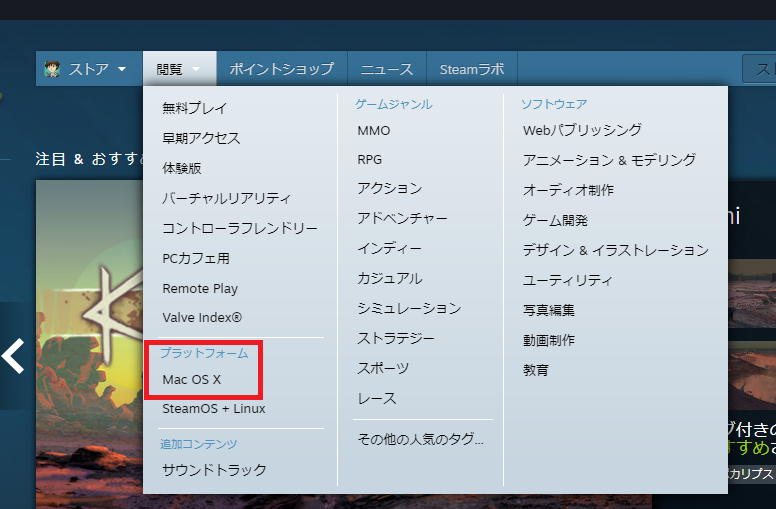Select オーディオ制作 software
The image size is (776, 509).
[568, 190]
